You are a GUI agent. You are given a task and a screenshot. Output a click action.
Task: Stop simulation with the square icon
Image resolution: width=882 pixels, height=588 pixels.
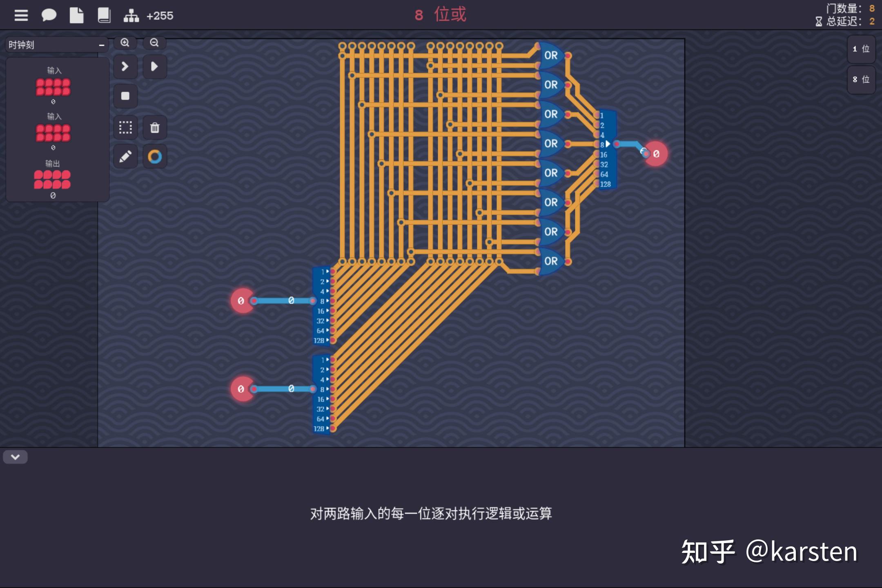(x=125, y=96)
